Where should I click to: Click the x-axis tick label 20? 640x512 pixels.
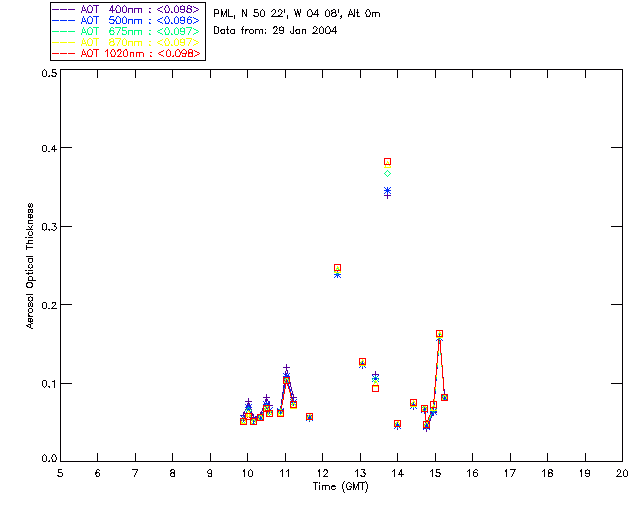coord(622,473)
